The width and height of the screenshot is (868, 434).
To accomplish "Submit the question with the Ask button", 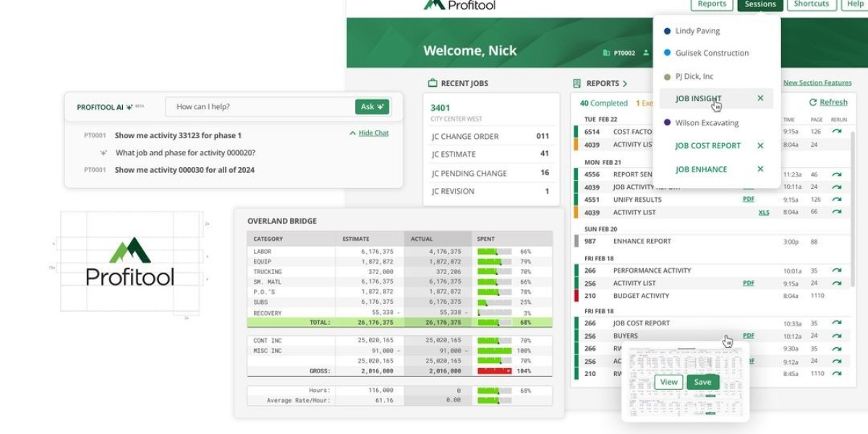I will (373, 107).
